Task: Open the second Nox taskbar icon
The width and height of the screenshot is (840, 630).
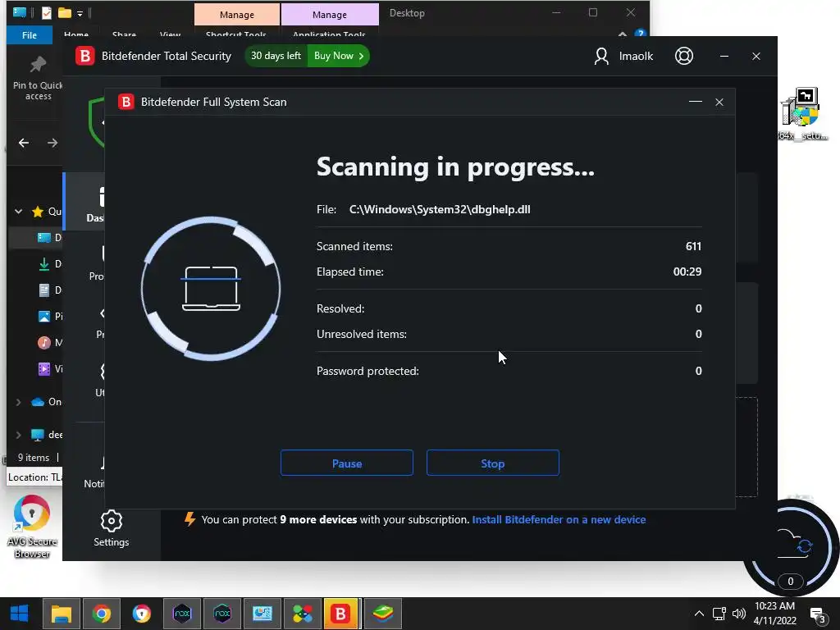Action: coord(221,614)
